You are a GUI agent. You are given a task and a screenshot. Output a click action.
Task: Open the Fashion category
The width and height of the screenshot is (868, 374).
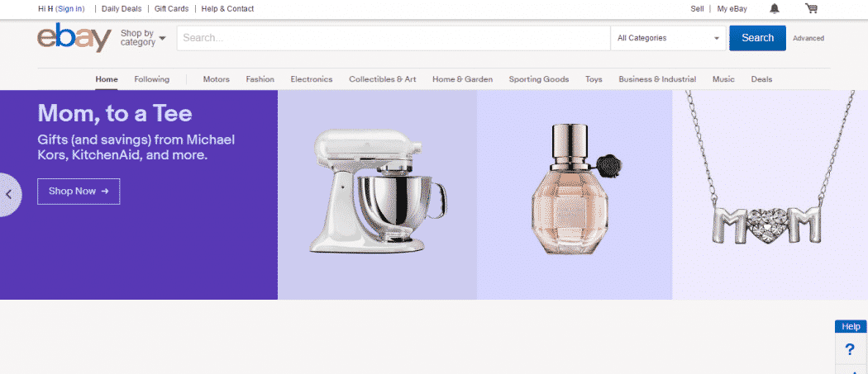(x=260, y=79)
